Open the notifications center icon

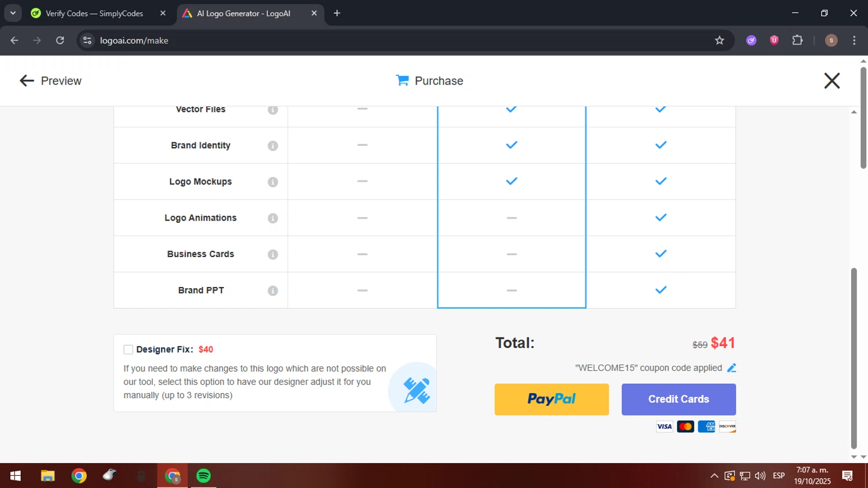click(848, 476)
